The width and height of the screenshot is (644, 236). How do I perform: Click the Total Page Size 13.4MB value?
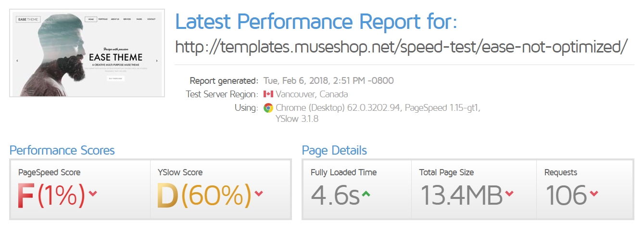[x=461, y=196]
